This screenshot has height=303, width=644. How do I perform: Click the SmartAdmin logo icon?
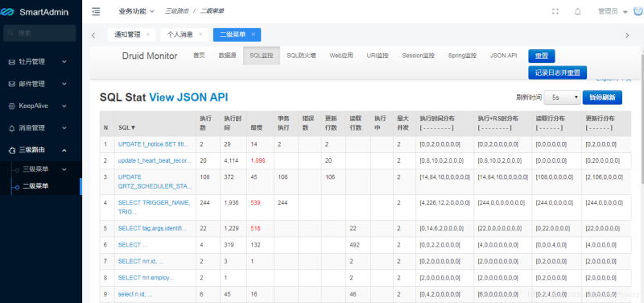[7, 12]
